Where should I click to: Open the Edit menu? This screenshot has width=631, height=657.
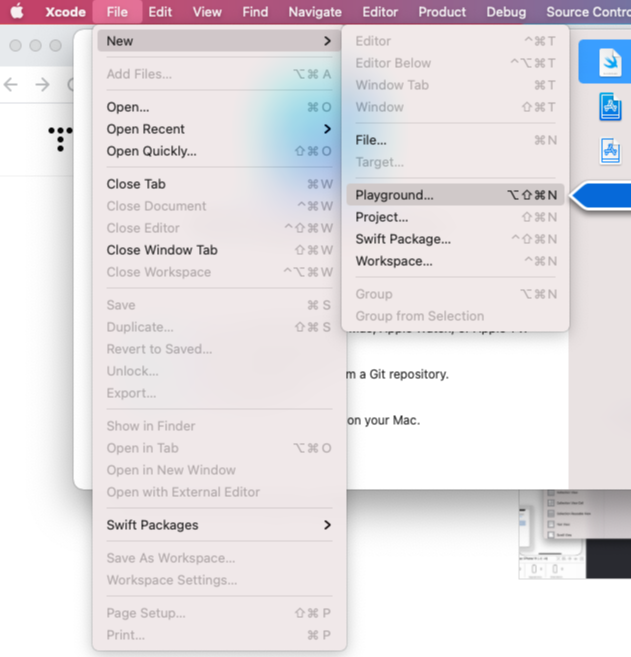(x=160, y=12)
